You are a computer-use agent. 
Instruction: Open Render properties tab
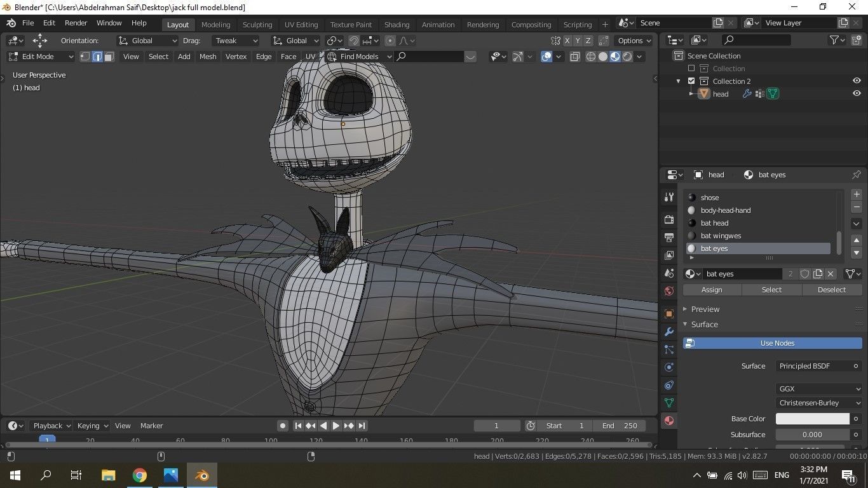pyautogui.click(x=668, y=219)
